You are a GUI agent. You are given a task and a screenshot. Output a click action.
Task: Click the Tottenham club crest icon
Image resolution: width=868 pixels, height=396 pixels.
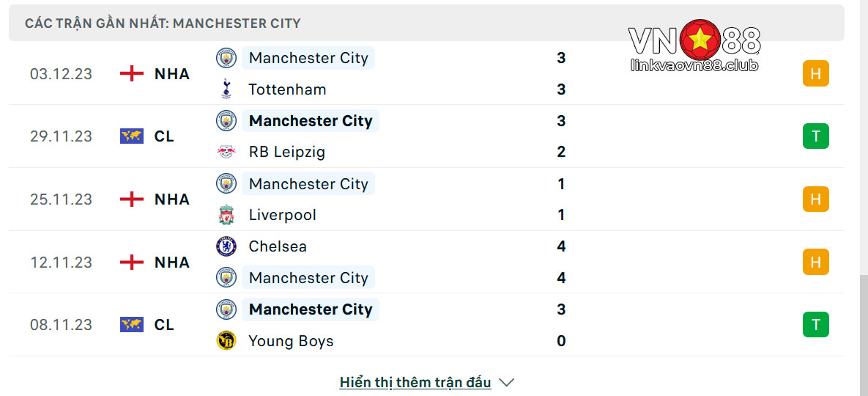tap(226, 89)
